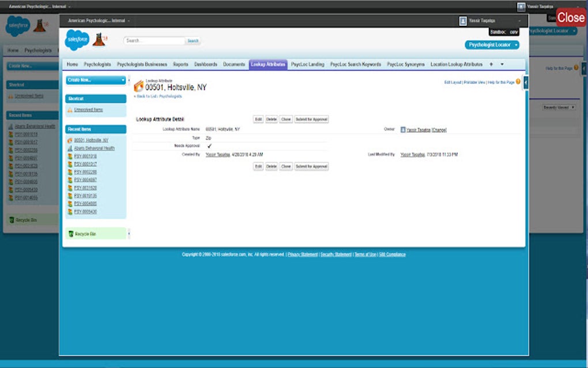Click the user avatar next to Yassir Tagatga

point(463,20)
